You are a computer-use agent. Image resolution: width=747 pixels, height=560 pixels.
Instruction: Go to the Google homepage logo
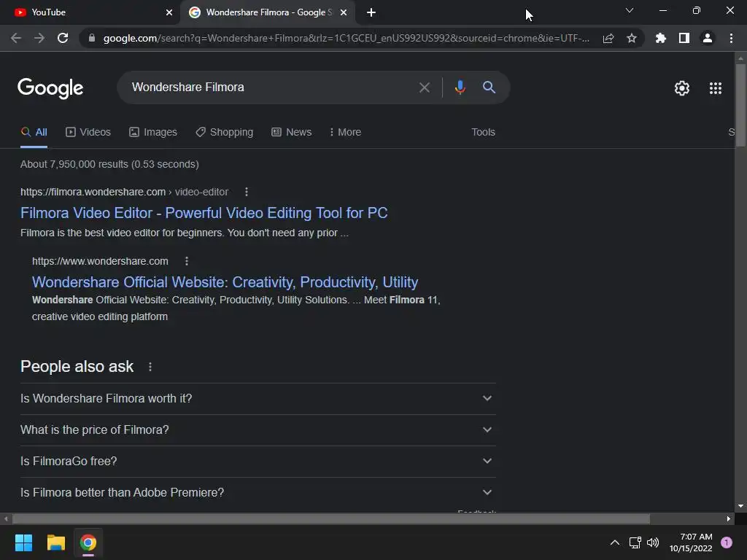50,88
